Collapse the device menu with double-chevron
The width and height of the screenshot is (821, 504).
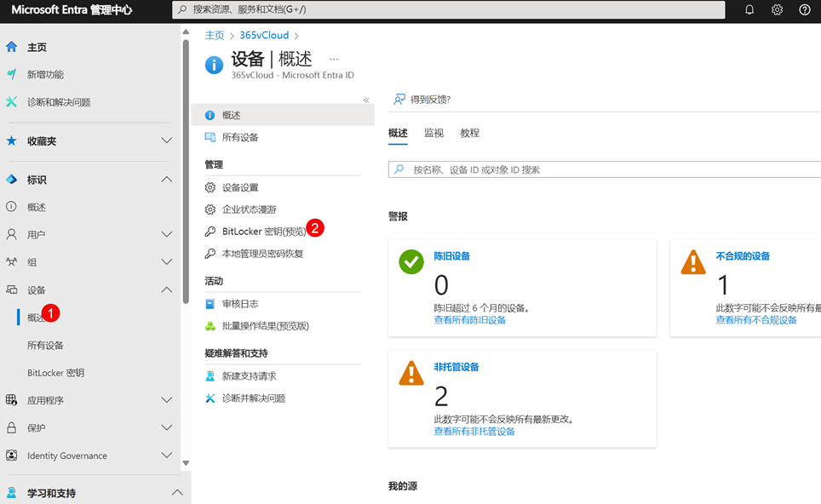click(x=366, y=100)
